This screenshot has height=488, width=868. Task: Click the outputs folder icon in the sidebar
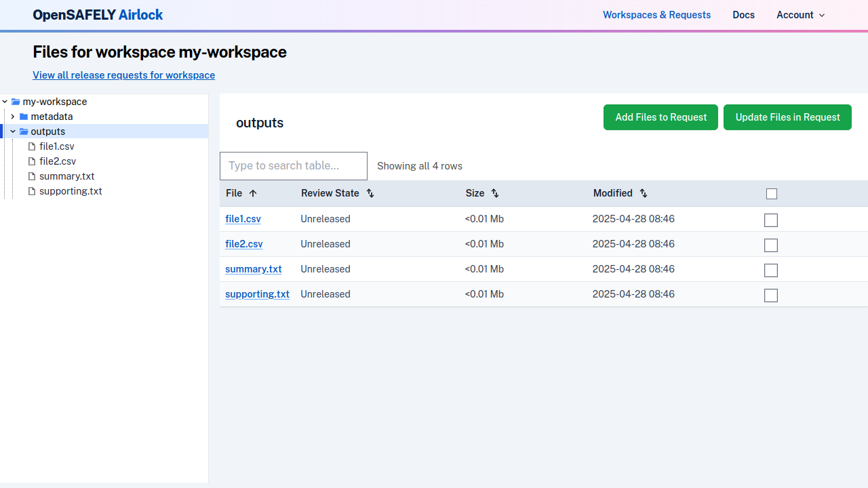click(x=22, y=131)
